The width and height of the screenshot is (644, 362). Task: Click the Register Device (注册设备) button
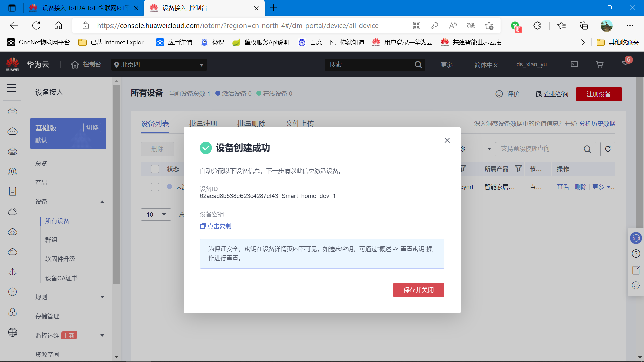coord(599,94)
